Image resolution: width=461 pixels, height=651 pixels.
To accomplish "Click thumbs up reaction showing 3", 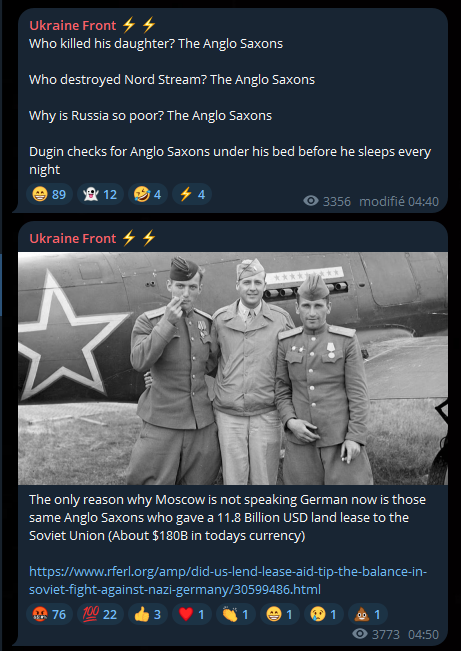I will (x=147, y=614).
